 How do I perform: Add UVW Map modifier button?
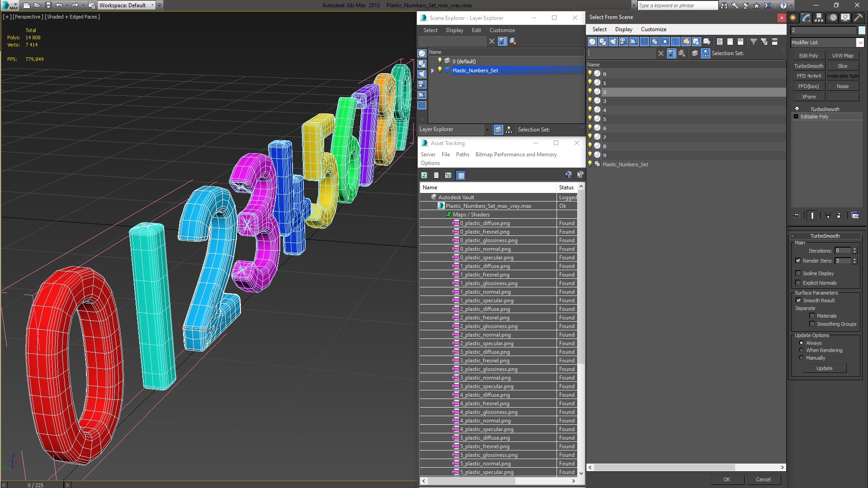[x=843, y=56]
